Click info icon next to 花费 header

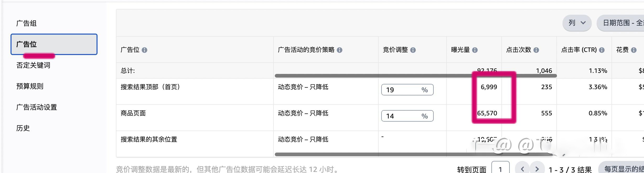pyautogui.click(x=634, y=50)
